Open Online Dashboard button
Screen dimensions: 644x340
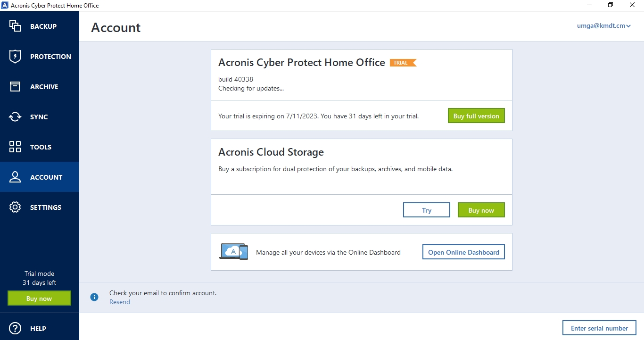point(463,252)
